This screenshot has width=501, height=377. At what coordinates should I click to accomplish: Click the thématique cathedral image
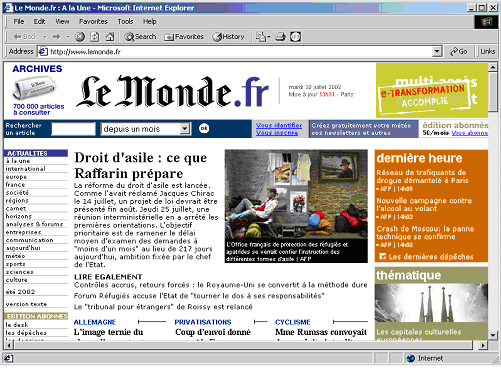click(431, 303)
